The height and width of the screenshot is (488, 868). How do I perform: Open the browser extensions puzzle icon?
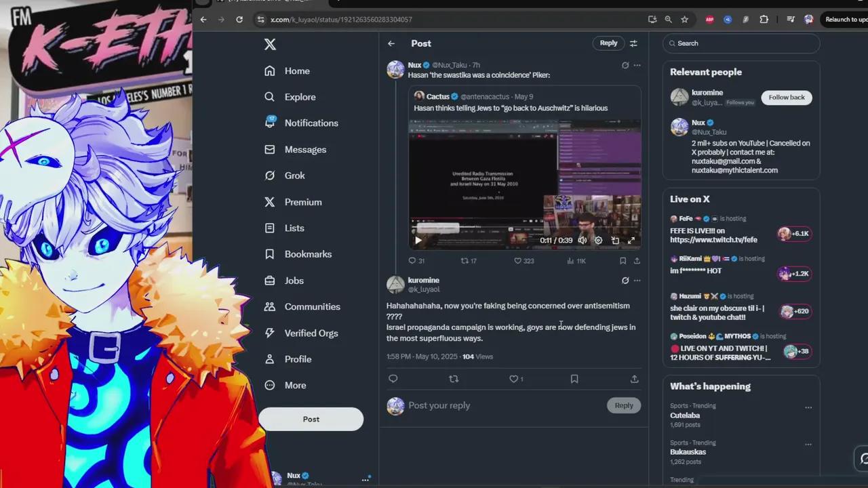tap(764, 20)
